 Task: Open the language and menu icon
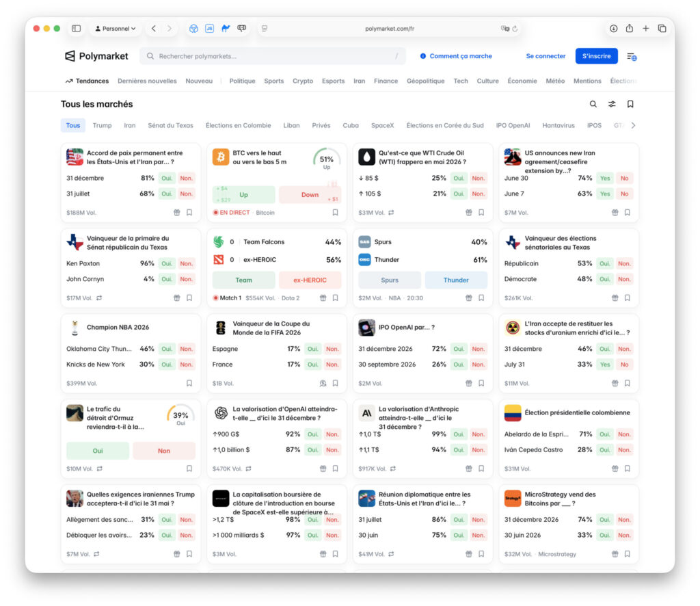632,57
